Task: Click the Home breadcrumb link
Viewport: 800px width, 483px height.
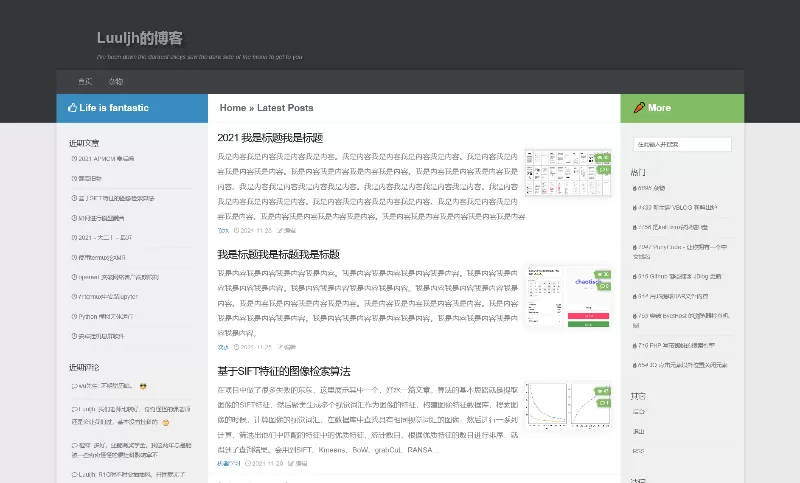Action: pos(232,108)
